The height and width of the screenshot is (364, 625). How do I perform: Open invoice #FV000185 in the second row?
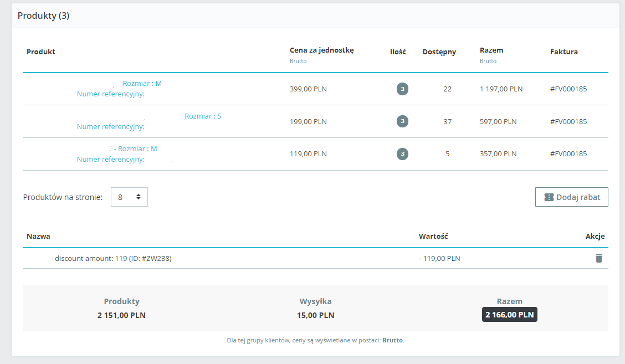pyautogui.click(x=568, y=121)
